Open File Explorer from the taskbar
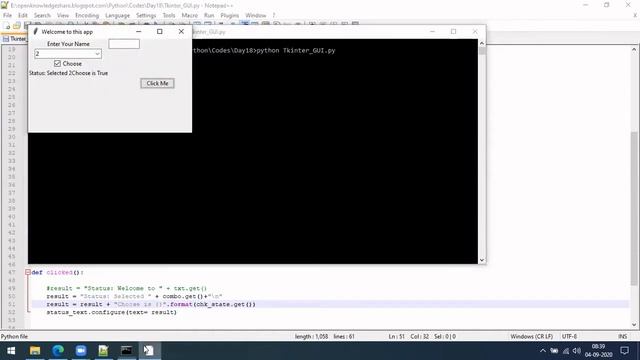Image resolution: width=640 pixels, height=360 pixels. point(35,351)
